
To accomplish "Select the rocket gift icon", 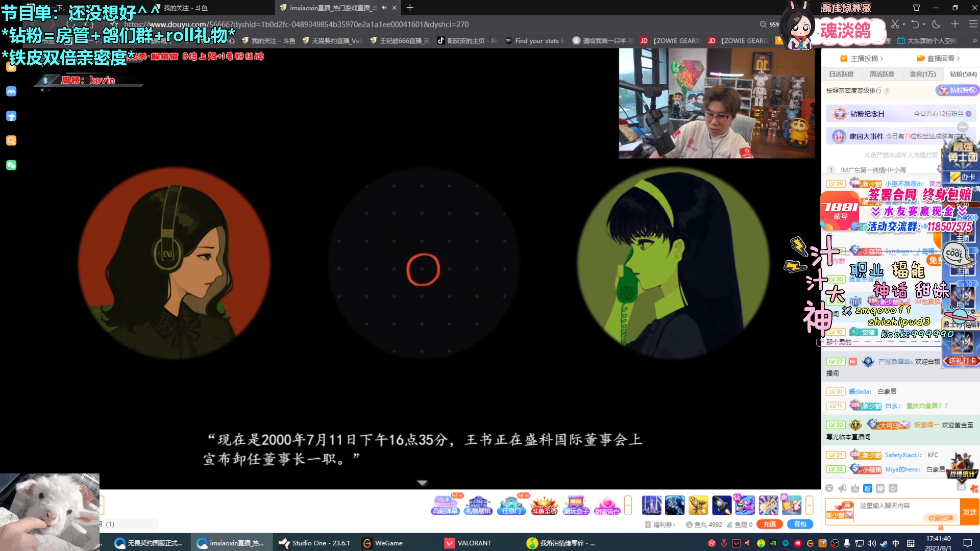I will pyautogui.click(x=722, y=505).
